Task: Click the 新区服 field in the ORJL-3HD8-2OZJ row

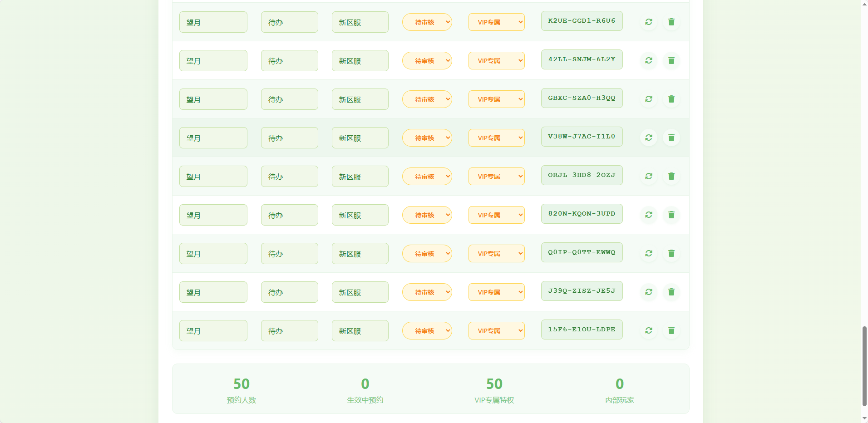Action: coord(360,177)
